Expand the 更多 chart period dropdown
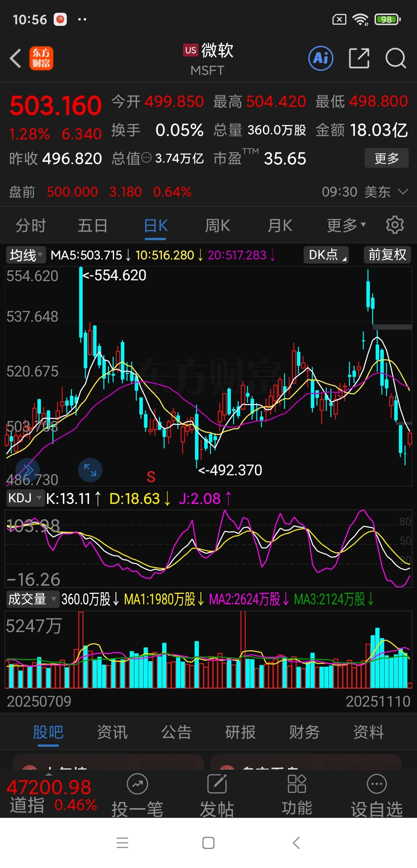This screenshot has height=868, width=417. click(346, 225)
